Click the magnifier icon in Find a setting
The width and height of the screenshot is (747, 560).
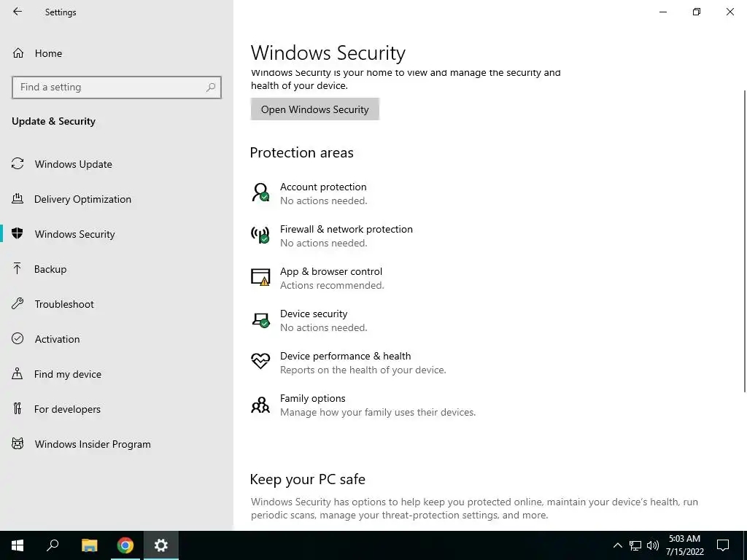click(211, 87)
